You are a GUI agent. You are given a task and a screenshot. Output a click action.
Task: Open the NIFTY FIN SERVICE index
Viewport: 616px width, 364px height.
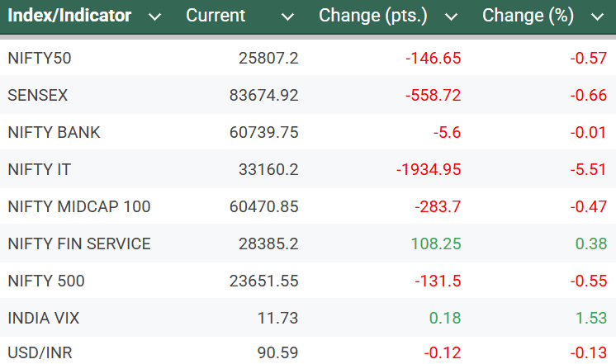point(78,243)
